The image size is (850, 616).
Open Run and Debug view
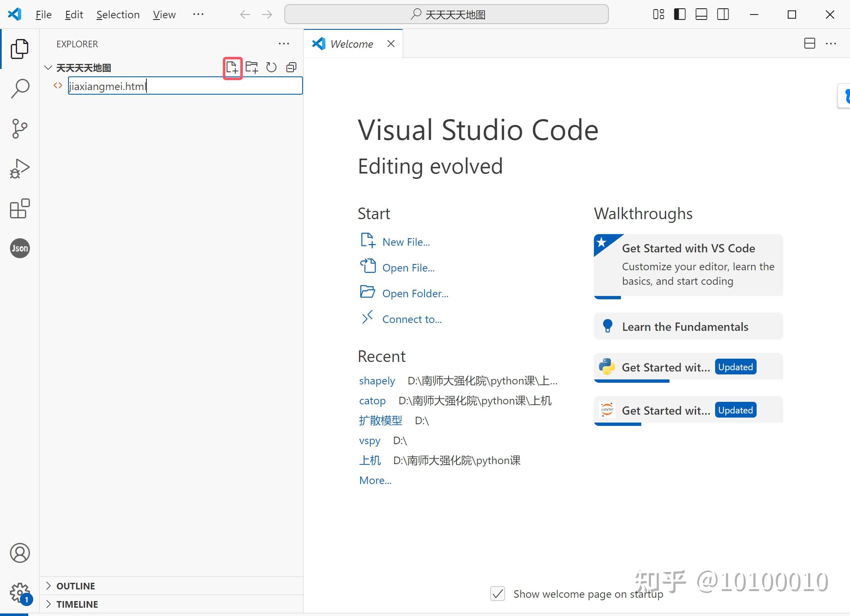[x=20, y=169]
